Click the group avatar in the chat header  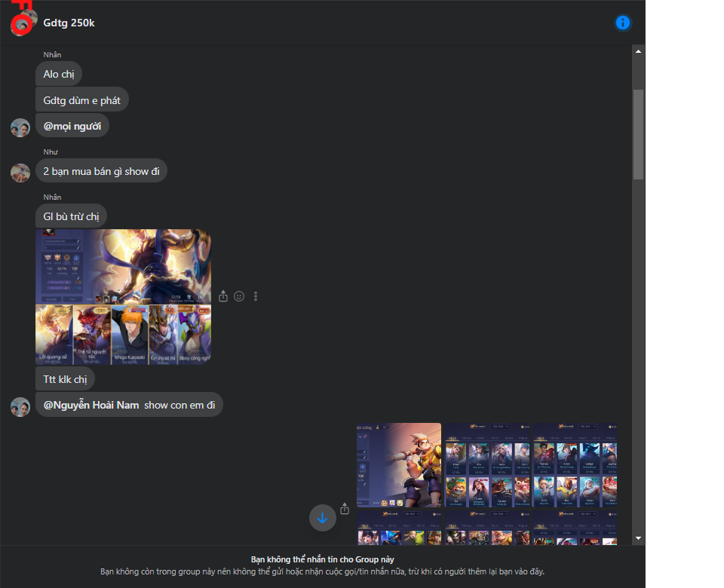pos(23,22)
